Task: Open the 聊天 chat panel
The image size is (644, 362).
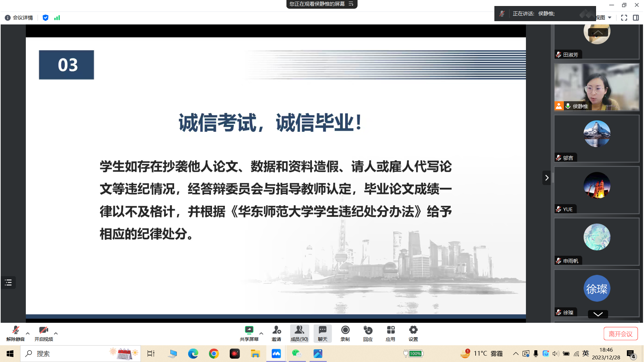Action: [x=322, y=333]
